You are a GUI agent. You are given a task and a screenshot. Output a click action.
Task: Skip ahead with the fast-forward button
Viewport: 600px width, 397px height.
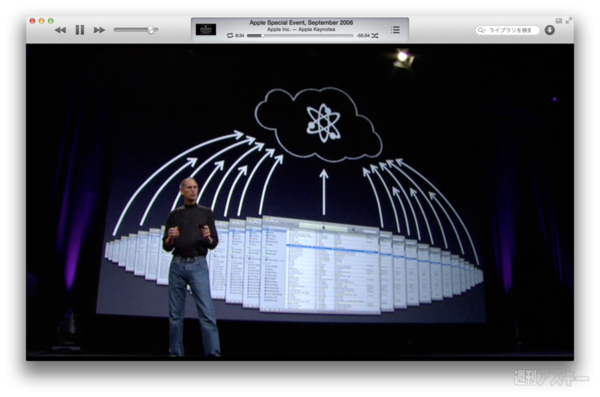click(99, 30)
